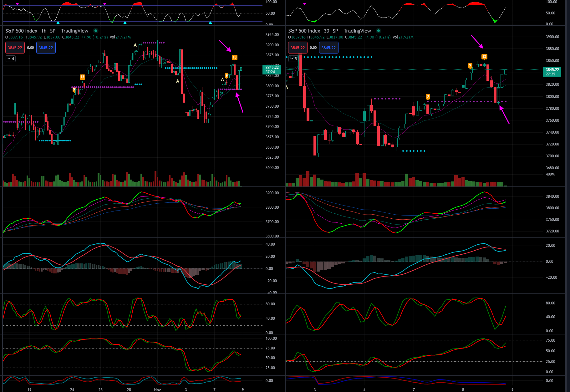Select the upward magenta arrow on 30-minute chart
This screenshot has width=570, height=392.
[x=504, y=115]
